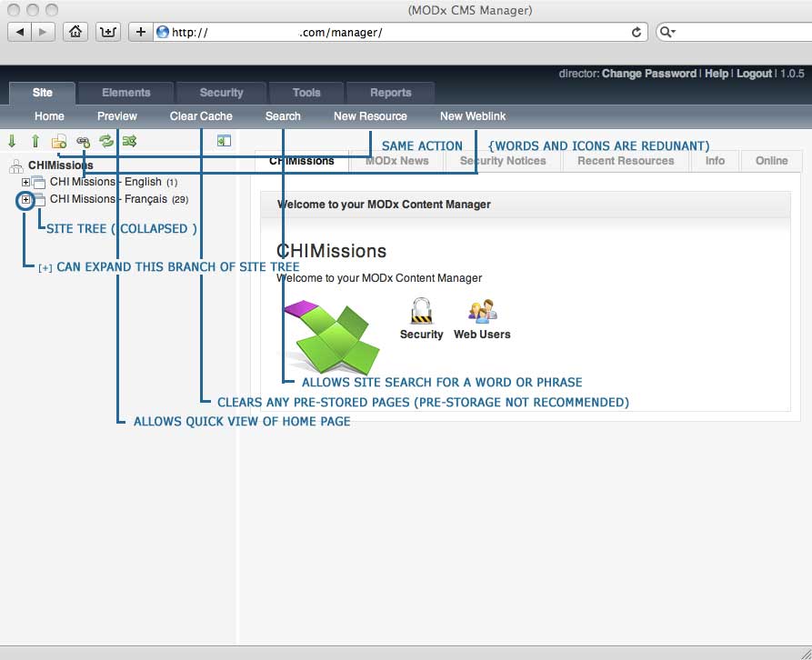The image size is (812, 660).
Task: Open the Security tab
Action: [x=221, y=93]
